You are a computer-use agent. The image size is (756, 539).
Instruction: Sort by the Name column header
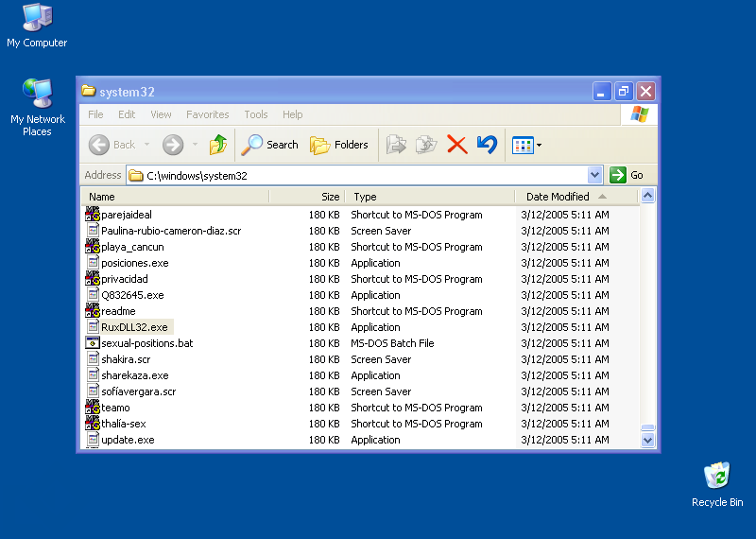pos(175,197)
